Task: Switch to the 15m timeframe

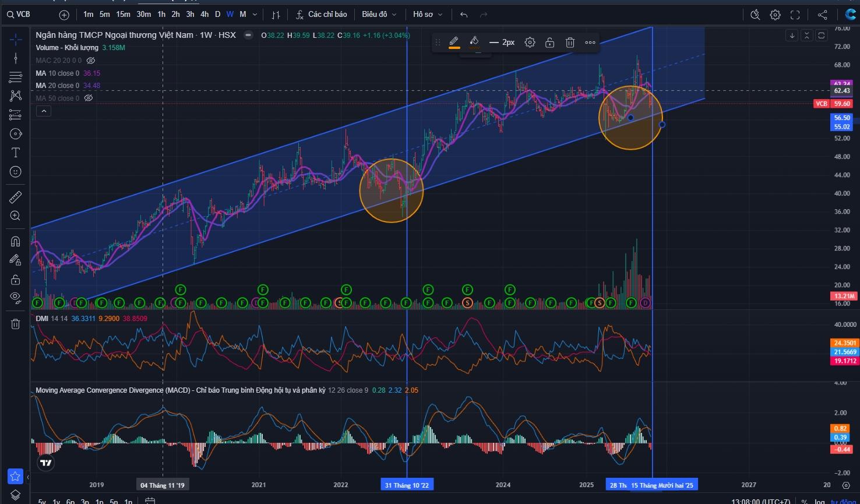Action: coord(123,15)
